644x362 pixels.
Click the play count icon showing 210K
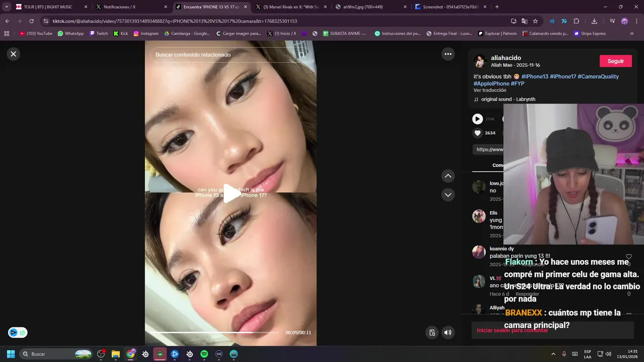coord(477,119)
